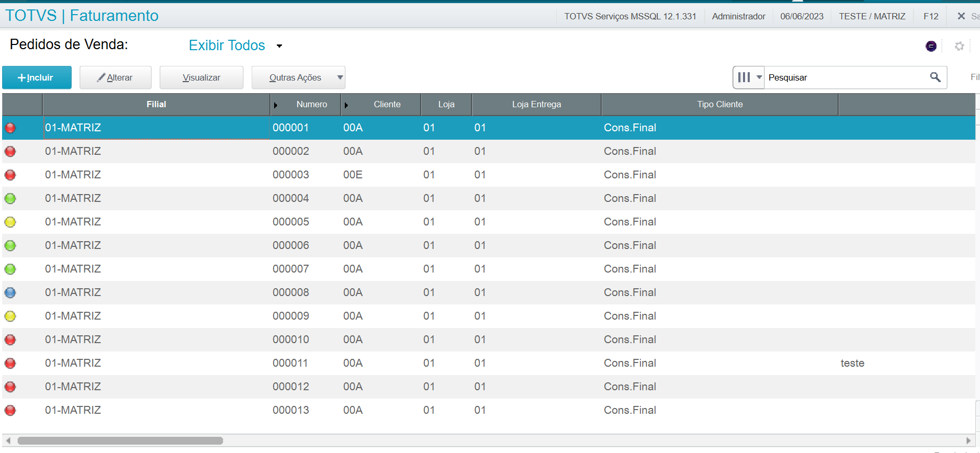Viewport: 980px width, 453px height.
Task: Click the magnifying glass search icon
Action: [935, 77]
